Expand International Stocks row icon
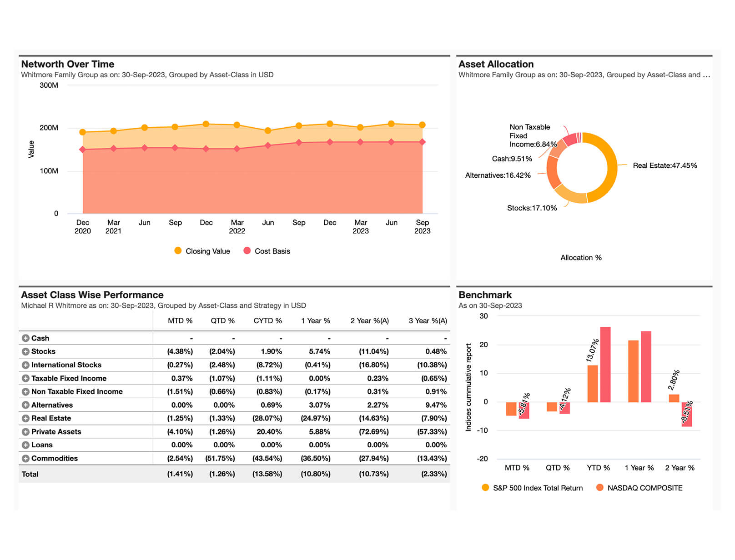This screenshot has height=560, width=735. click(25, 365)
